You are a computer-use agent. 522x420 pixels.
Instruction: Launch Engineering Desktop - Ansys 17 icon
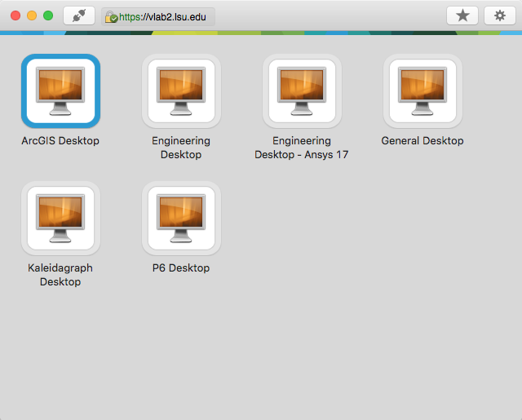tap(302, 91)
